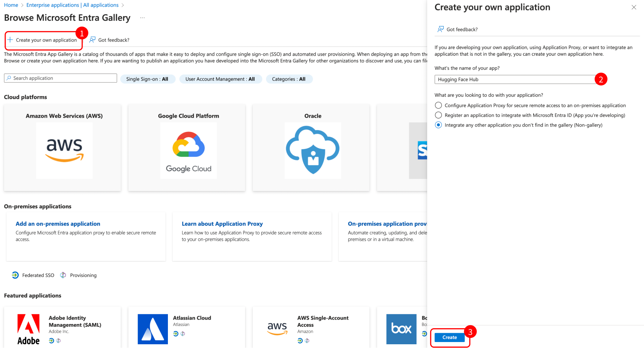Click the Federated SSO icon under Atlassian Cloud
Screen dimensions: 644x348
pyautogui.click(x=176, y=334)
